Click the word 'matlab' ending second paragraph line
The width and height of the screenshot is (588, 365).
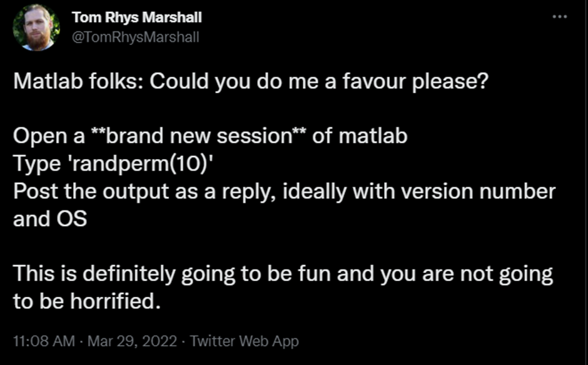point(372,136)
